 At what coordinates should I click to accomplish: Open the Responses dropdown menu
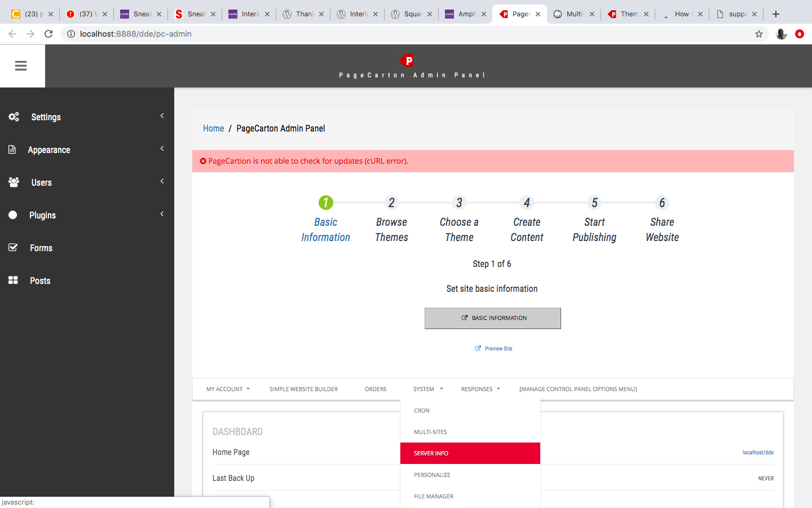coord(480,389)
